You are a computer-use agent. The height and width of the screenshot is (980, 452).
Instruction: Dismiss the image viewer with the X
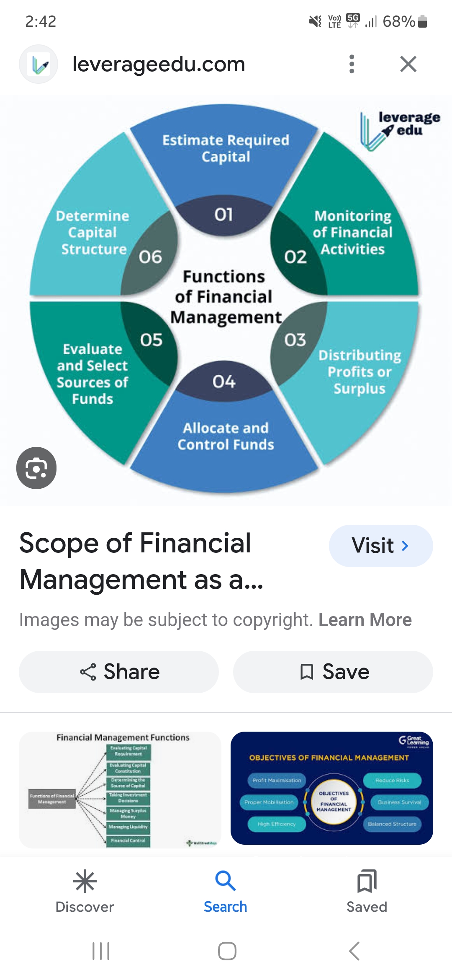pos(408,64)
